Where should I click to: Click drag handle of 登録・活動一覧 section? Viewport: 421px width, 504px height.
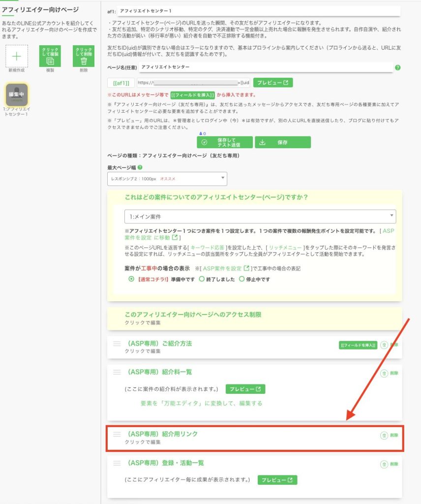tap(117, 463)
